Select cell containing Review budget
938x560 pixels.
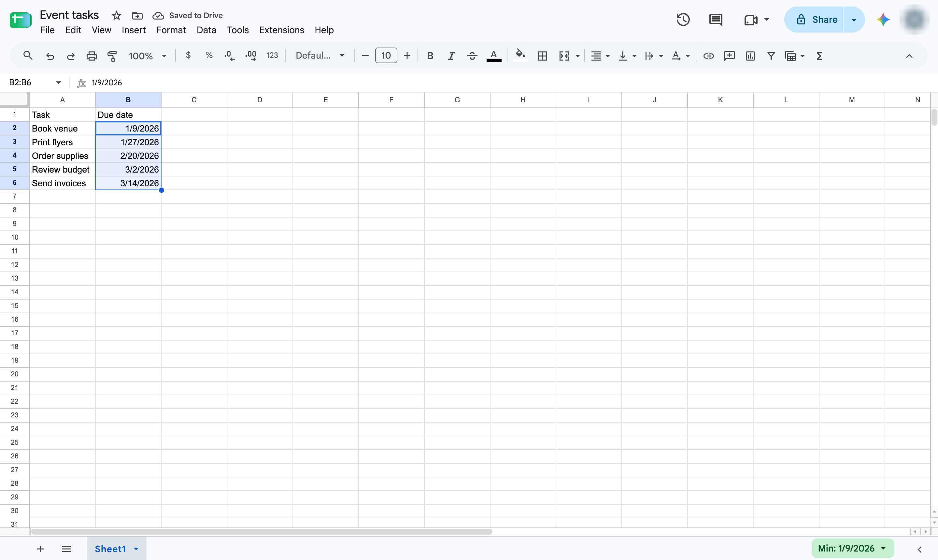click(63, 169)
